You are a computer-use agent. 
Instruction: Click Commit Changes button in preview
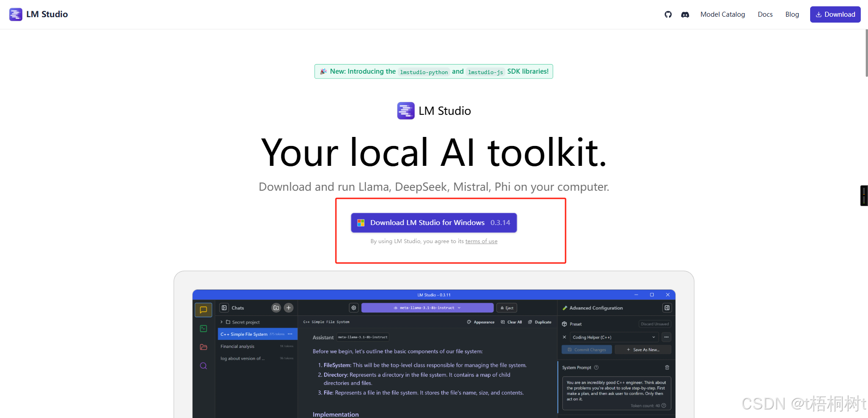tap(587, 350)
